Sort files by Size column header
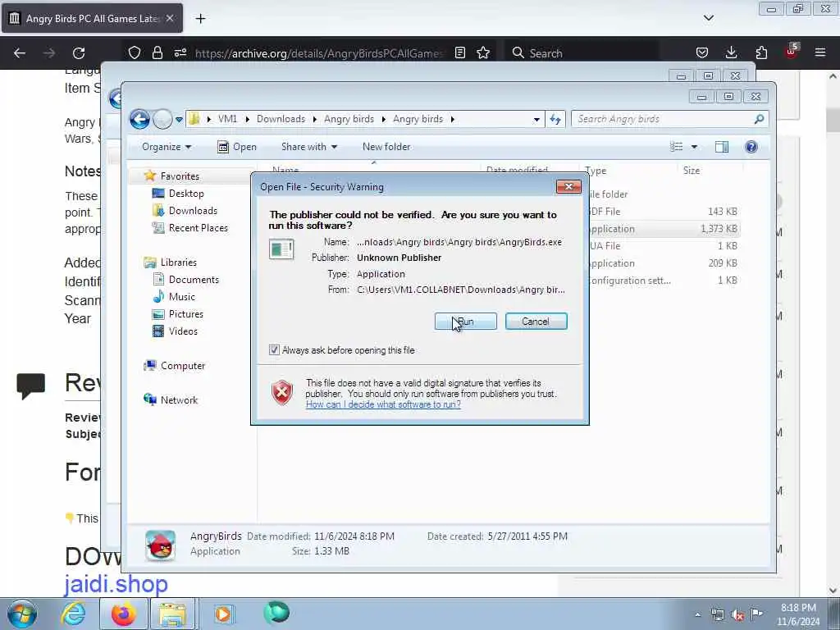This screenshot has width=840, height=630. coord(691,171)
